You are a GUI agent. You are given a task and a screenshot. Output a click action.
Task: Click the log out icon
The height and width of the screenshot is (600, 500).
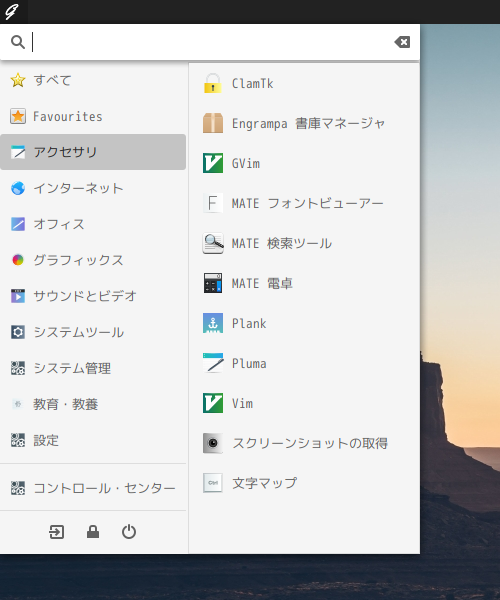pyautogui.click(x=57, y=532)
